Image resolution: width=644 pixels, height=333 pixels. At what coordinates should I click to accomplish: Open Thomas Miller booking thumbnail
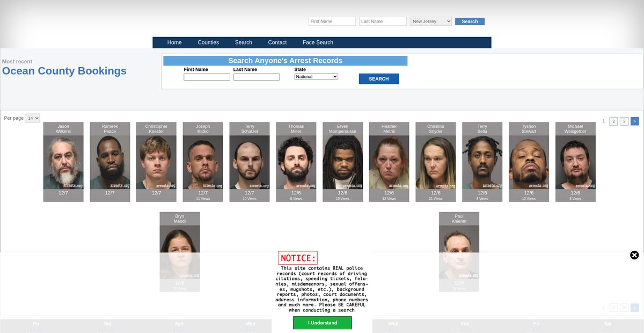tap(296, 162)
